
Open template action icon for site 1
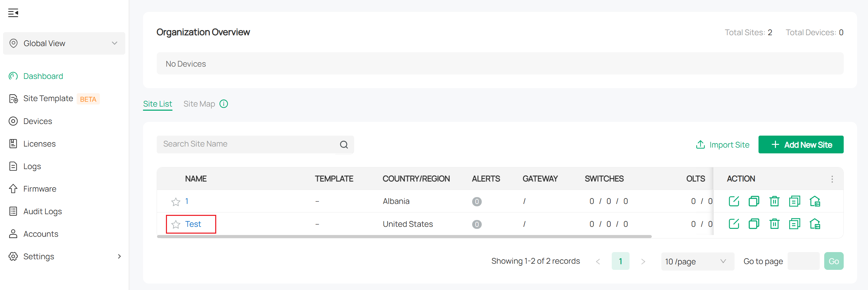click(x=795, y=201)
